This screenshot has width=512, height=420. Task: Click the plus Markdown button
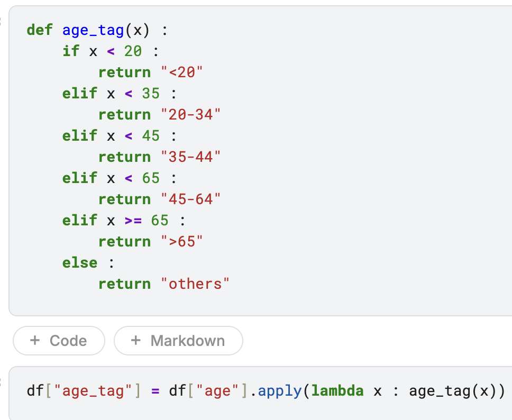(178, 341)
